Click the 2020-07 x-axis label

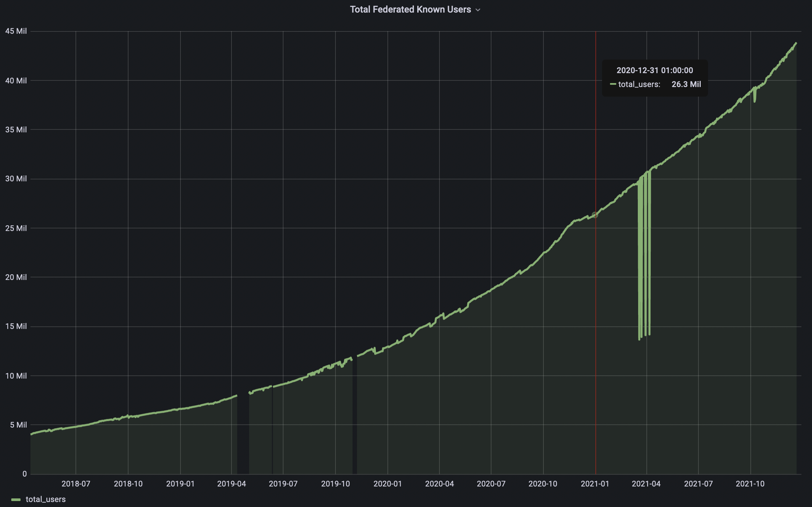coord(491,484)
